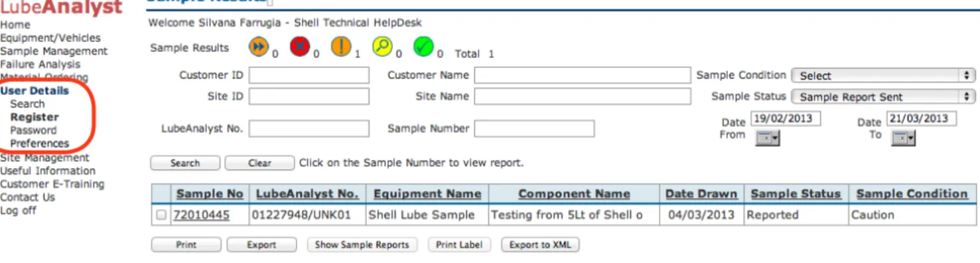
Task: Log off from the sidebar
Action: coord(19,211)
